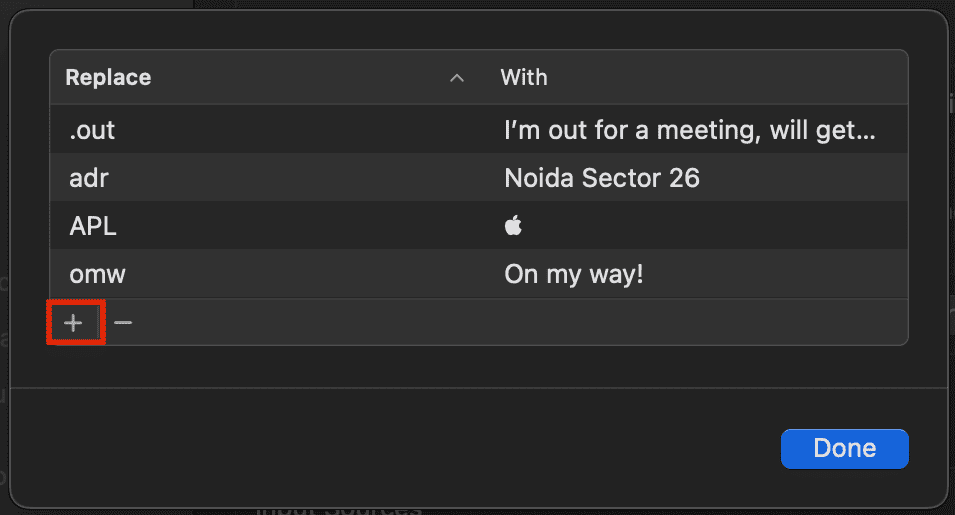Click the minus button to remove replacement
This screenshot has height=515, width=955.
(x=123, y=323)
